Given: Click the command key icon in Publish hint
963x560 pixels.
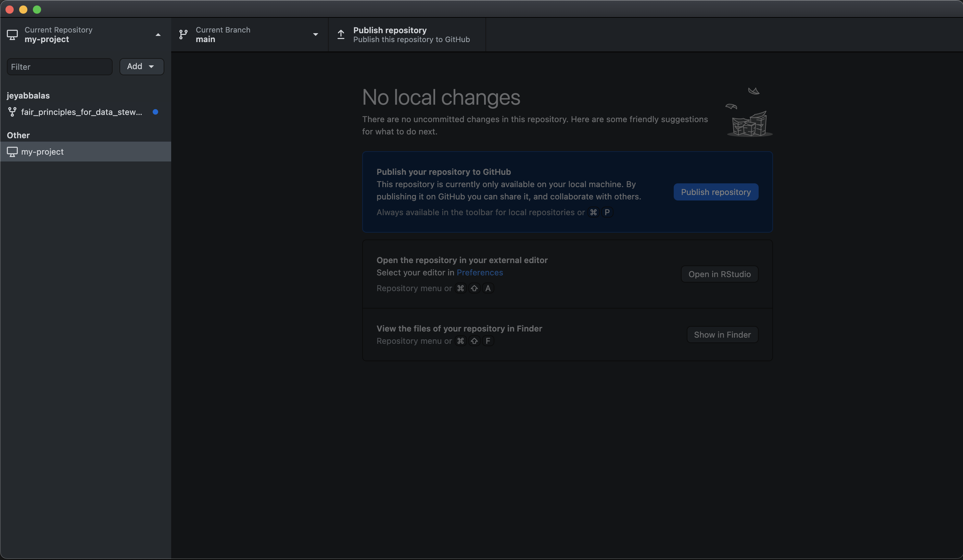Looking at the screenshot, I should point(593,212).
